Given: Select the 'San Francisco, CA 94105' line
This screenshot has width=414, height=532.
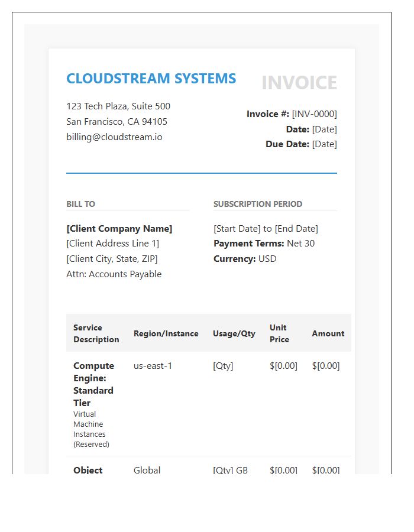Looking at the screenshot, I should [117, 121].
